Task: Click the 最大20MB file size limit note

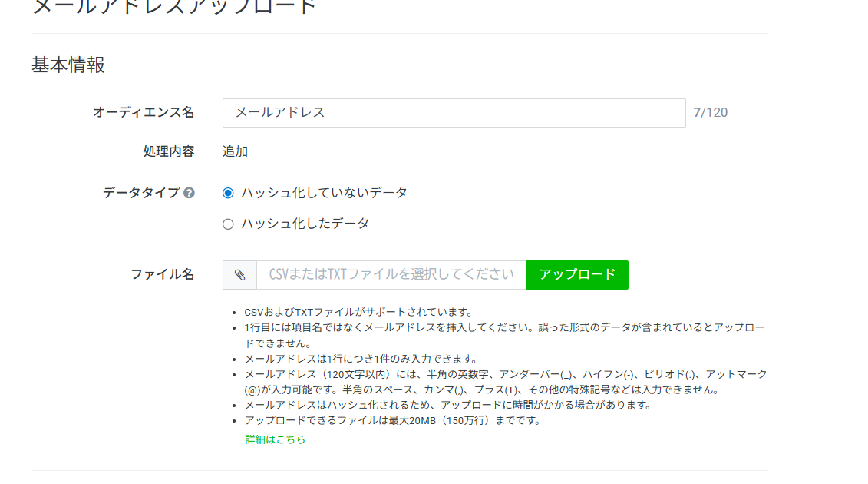Action: pos(392,420)
